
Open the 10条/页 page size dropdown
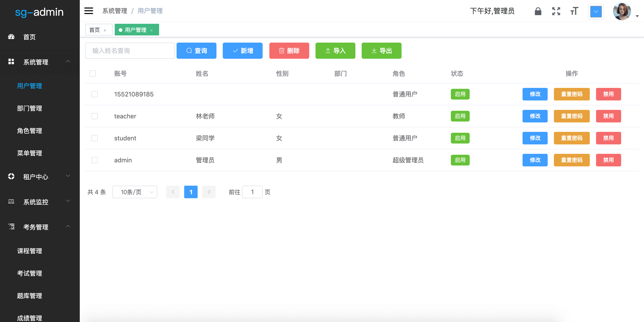pyautogui.click(x=135, y=192)
